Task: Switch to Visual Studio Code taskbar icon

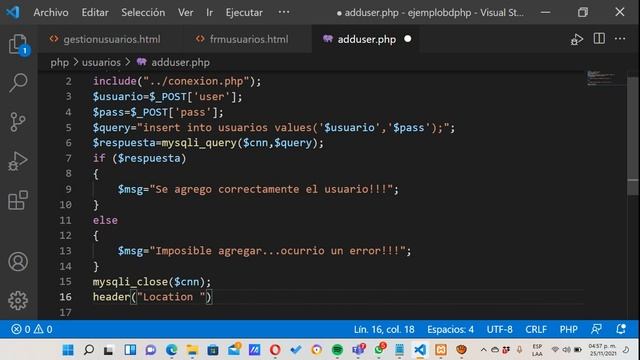Action: click(420, 350)
